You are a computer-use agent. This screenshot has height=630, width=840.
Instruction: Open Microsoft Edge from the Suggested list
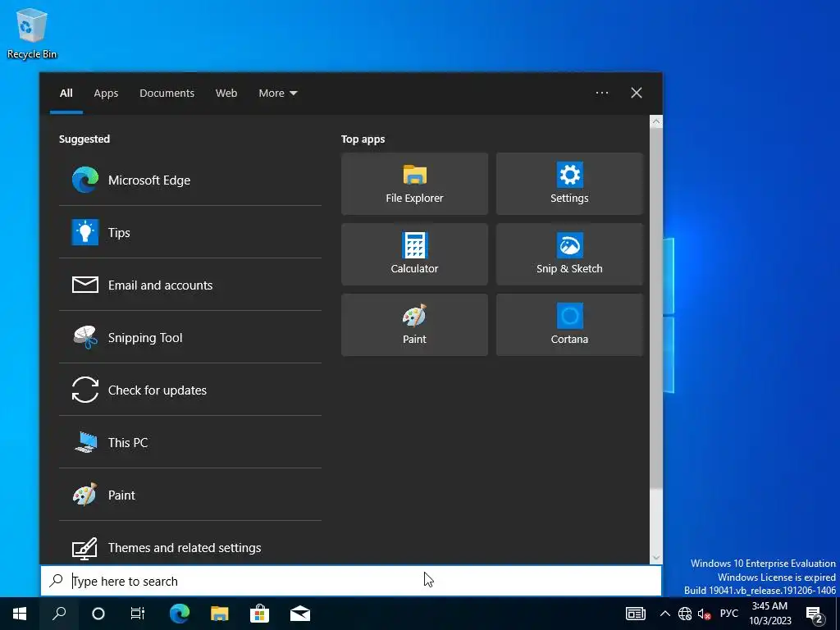[x=189, y=180]
